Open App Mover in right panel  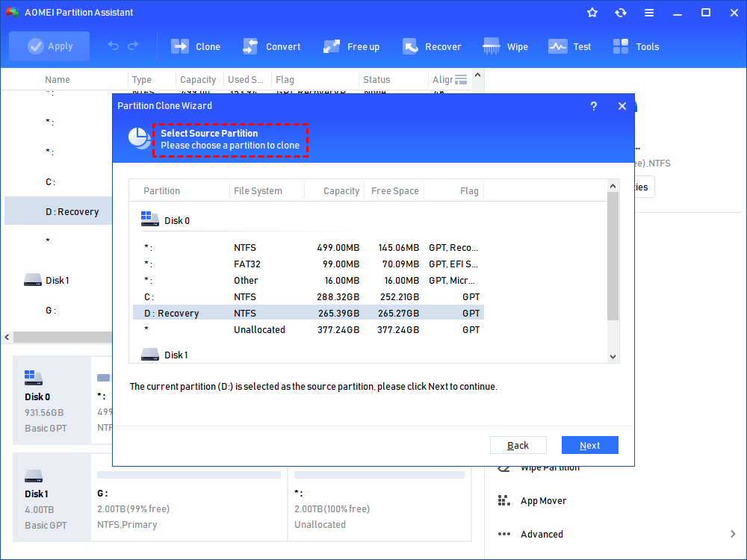pyautogui.click(x=544, y=500)
